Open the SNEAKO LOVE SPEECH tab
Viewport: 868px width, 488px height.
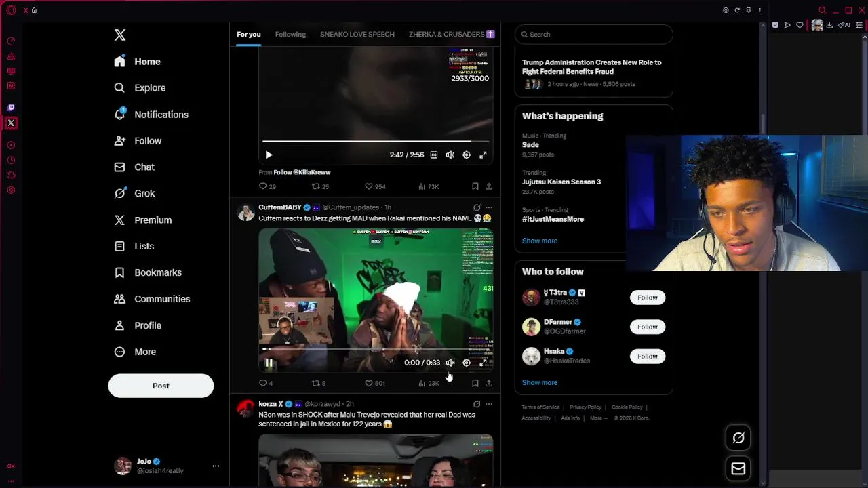pyautogui.click(x=357, y=34)
